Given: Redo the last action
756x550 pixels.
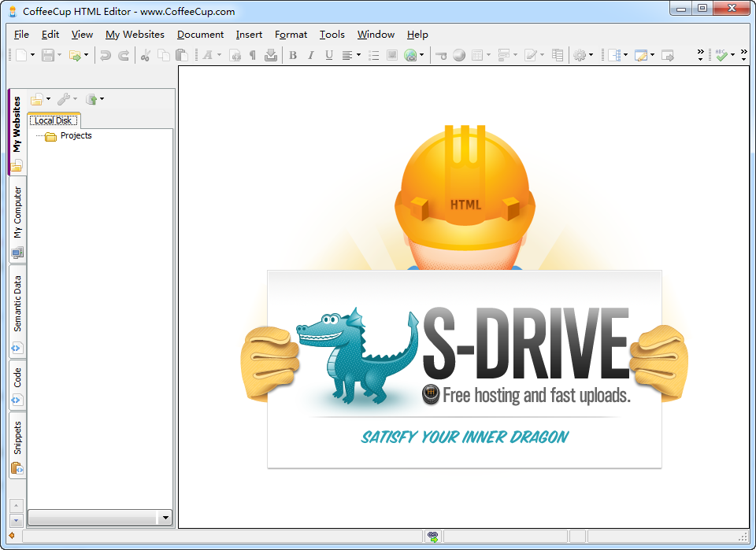Looking at the screenshot, I should click(x=123, y=55).
